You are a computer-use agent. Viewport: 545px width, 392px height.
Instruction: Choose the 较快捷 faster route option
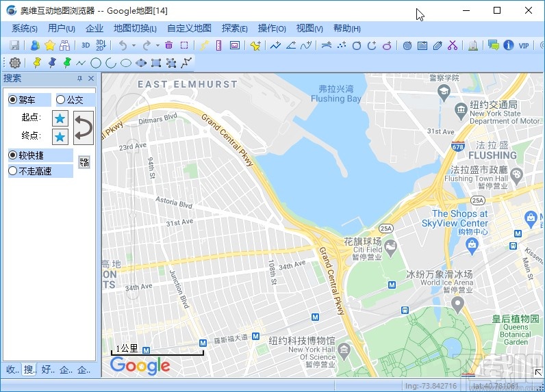12,155
